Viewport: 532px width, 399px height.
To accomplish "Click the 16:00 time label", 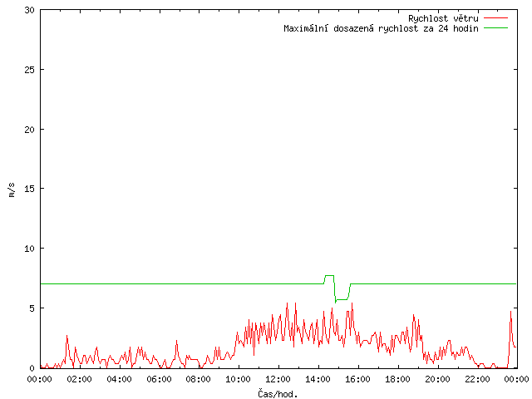I will [357, 379].
